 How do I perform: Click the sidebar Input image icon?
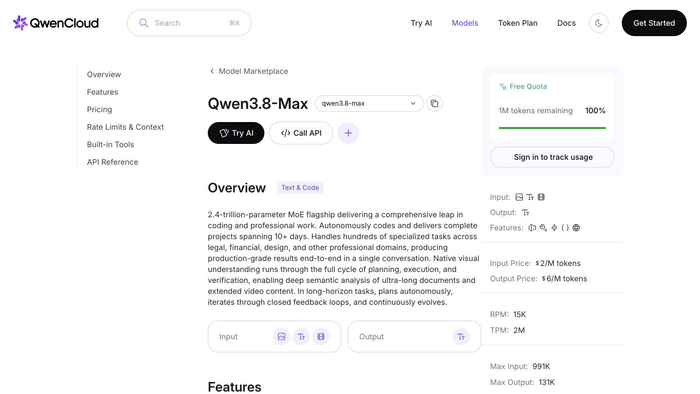tap(519, 197)
